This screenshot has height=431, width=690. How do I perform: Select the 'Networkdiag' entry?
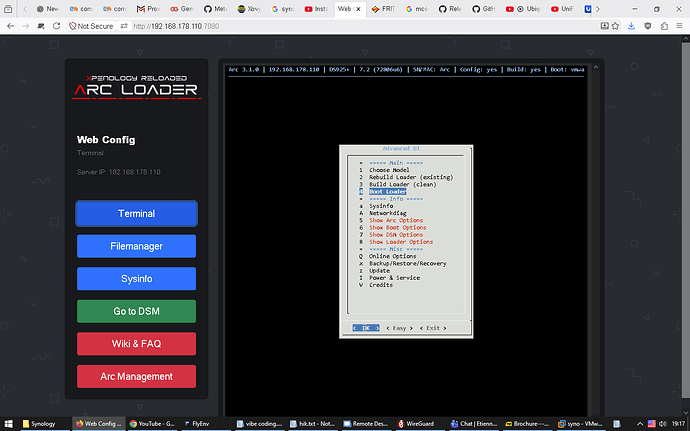click(x=388, y=213)
